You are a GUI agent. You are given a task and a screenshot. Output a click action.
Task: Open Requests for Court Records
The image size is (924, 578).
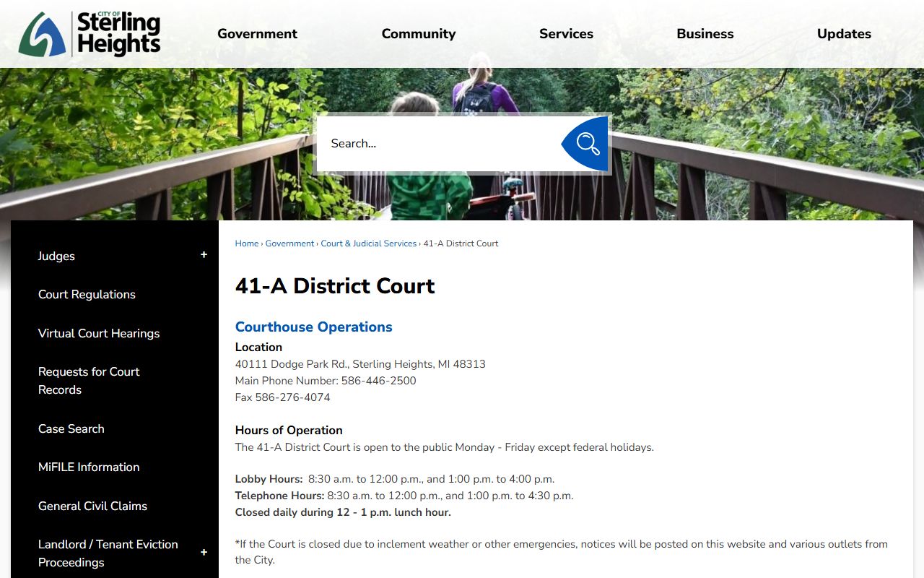coord(89,381)
